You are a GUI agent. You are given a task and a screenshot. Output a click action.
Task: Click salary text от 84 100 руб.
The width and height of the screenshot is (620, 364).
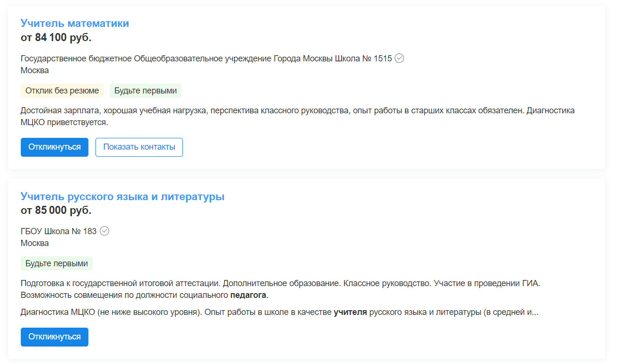56,38
